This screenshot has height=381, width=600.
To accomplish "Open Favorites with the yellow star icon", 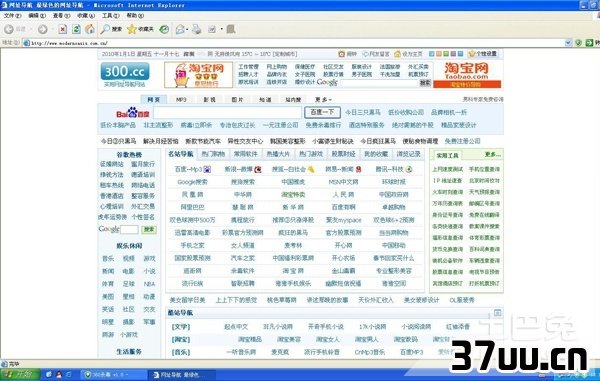I will tap(132, 29).
